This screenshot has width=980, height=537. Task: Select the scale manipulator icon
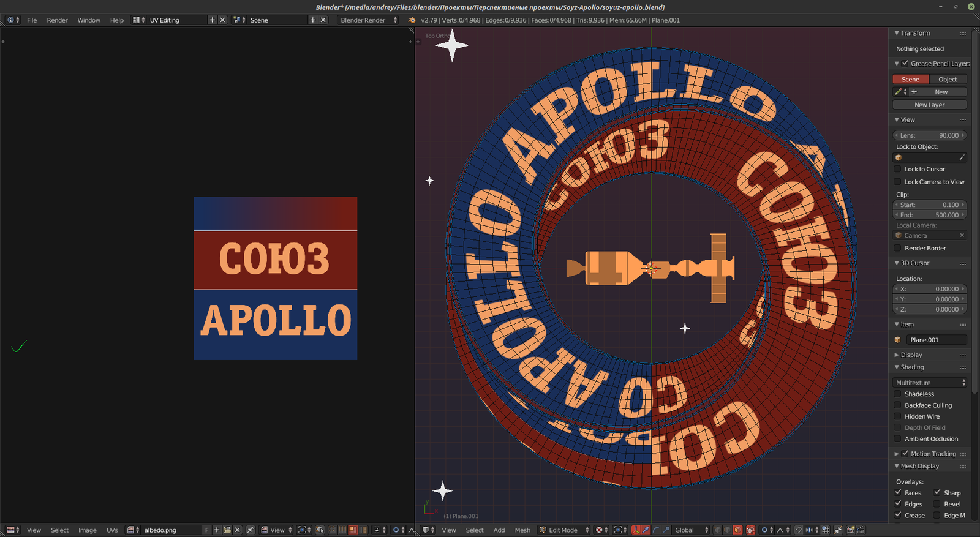pos(666,530)
